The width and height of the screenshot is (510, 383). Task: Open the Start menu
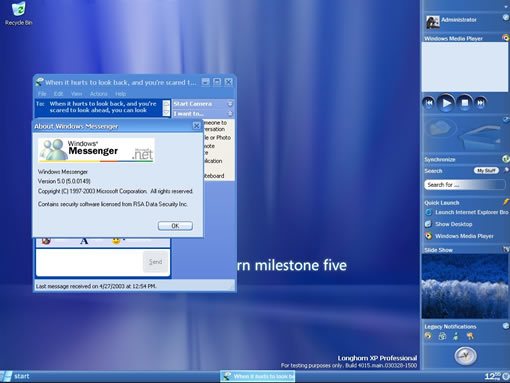coord(15,376)
